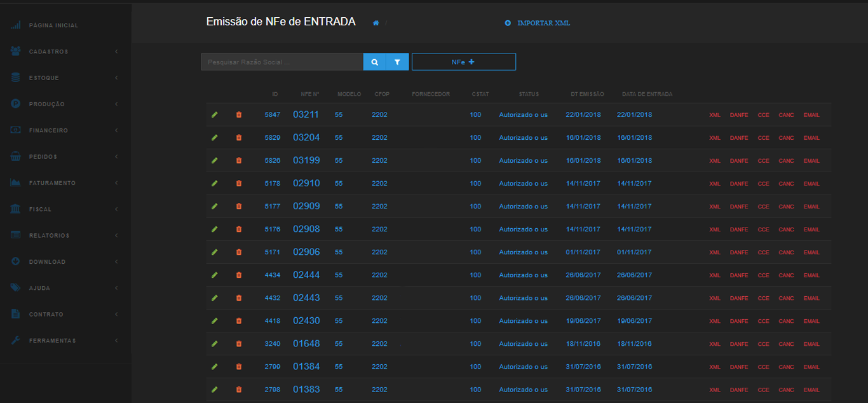Expand the Ferramentas menu chevron
The width and height of the screenshot is (868, 403).
(x=116, y=341)
